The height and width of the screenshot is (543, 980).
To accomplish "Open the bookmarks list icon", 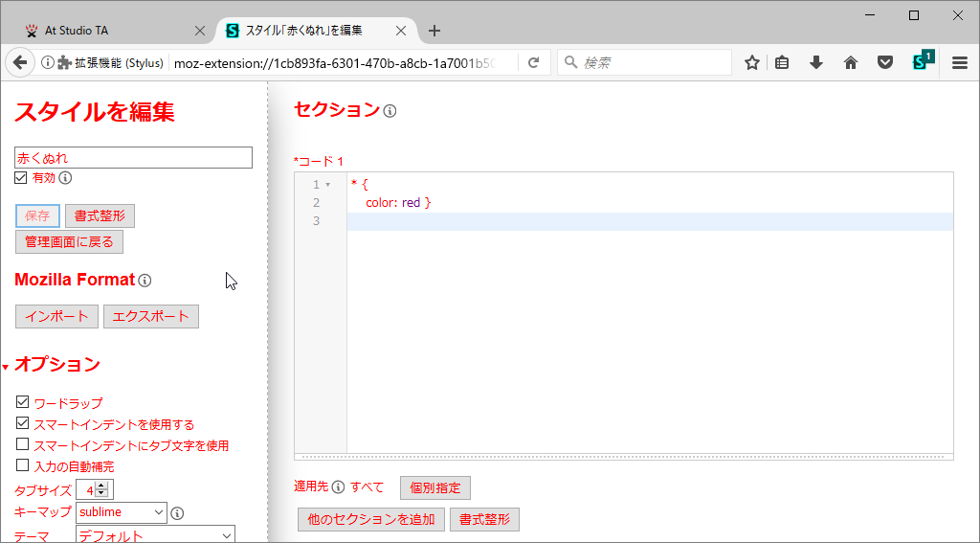I will (782, 62).
